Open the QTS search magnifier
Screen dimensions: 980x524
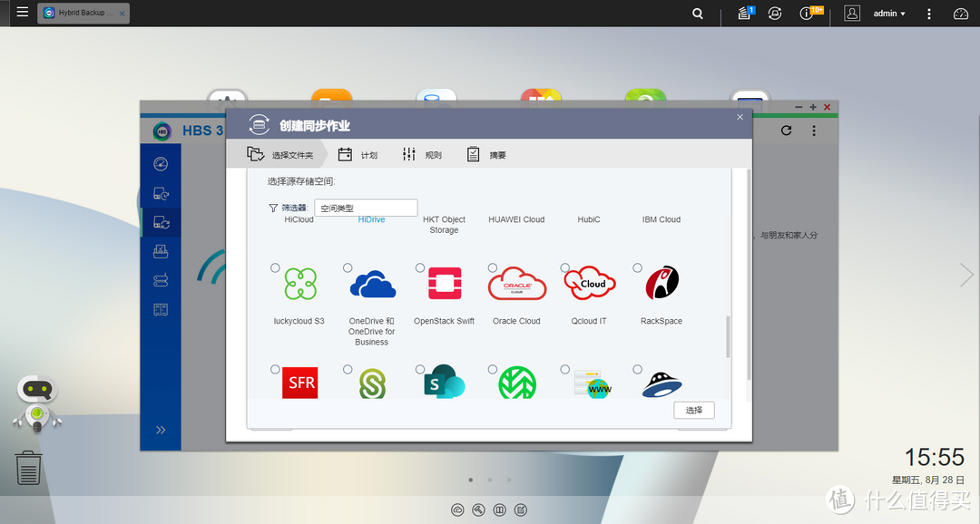point(698,13)
